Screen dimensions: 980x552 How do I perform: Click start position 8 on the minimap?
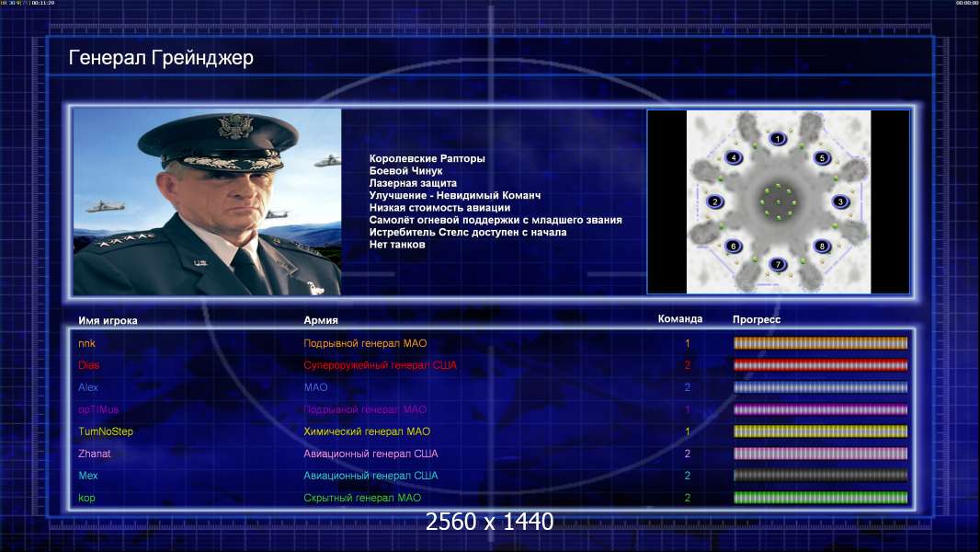(x=822, y=247)
